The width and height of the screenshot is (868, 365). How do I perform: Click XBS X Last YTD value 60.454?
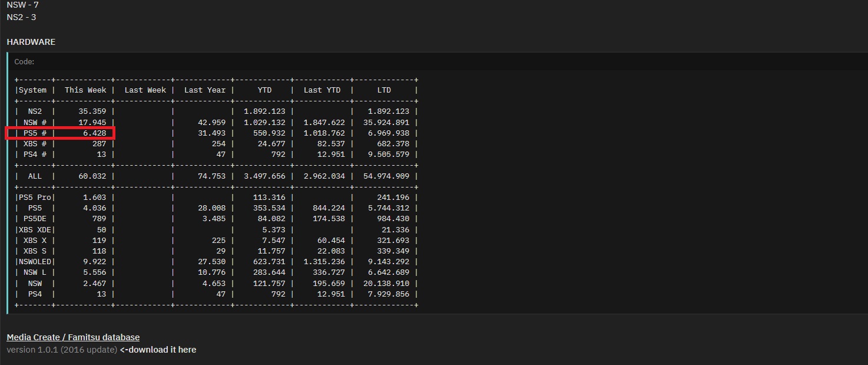[331, 241]
